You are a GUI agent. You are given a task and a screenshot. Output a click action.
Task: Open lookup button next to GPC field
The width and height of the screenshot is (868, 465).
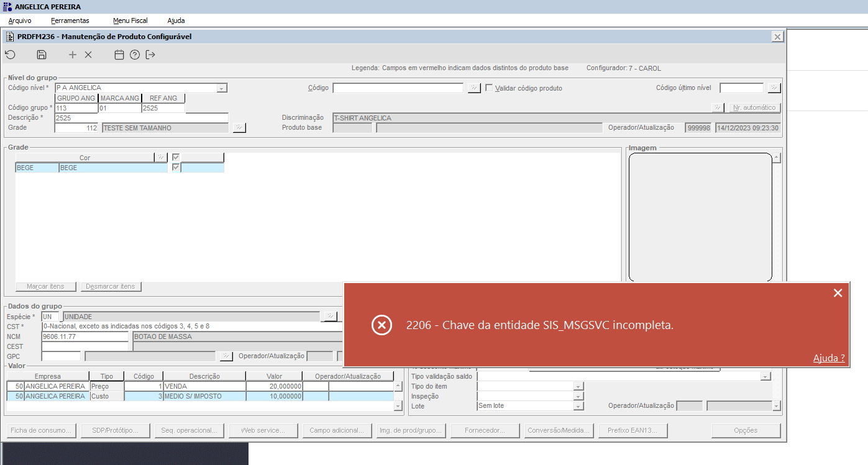coord(226,356)
